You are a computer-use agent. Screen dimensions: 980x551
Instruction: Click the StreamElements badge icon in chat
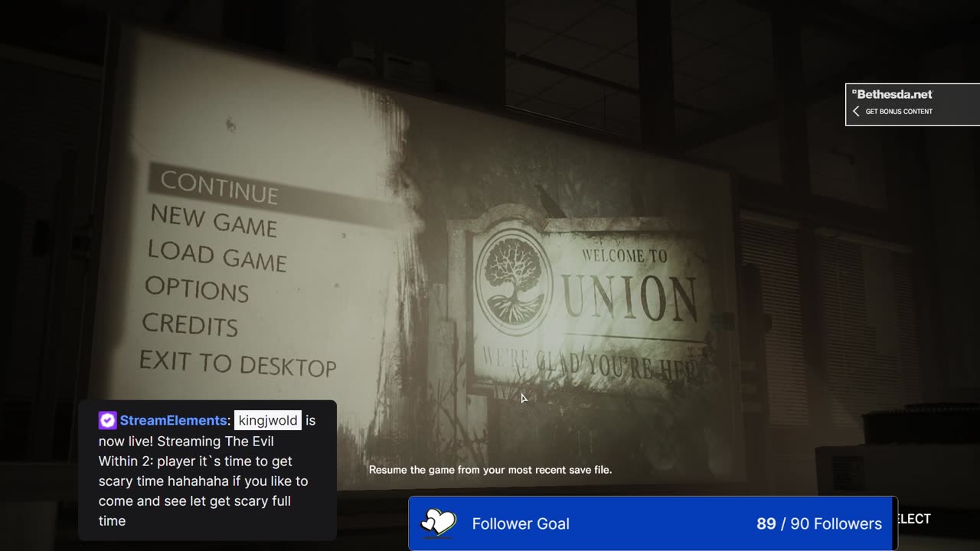pyautogui.click(x=107, y=420)
